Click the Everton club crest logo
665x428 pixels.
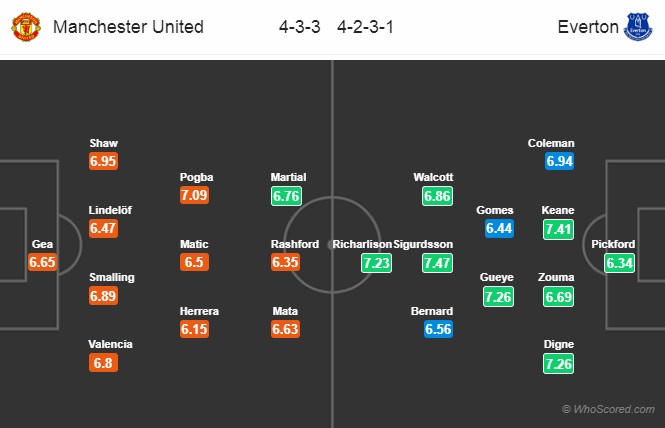pyautogui.click(x=638, y=27)
